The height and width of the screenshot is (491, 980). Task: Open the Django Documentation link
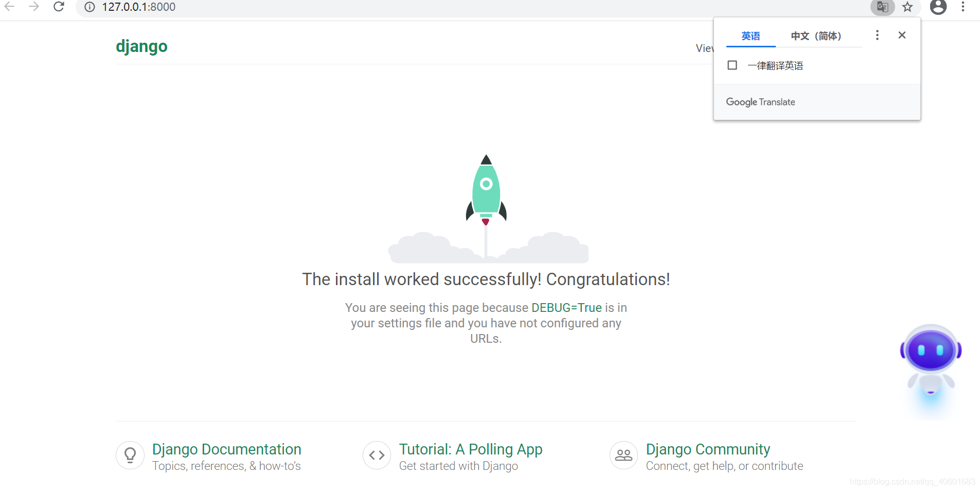coord(227,449)
